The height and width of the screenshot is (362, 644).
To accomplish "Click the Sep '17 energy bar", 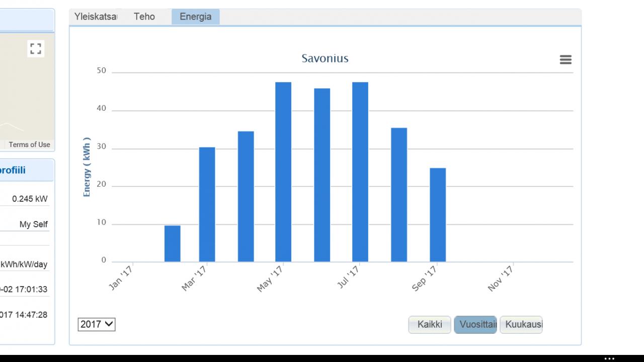I will (438, 215).
